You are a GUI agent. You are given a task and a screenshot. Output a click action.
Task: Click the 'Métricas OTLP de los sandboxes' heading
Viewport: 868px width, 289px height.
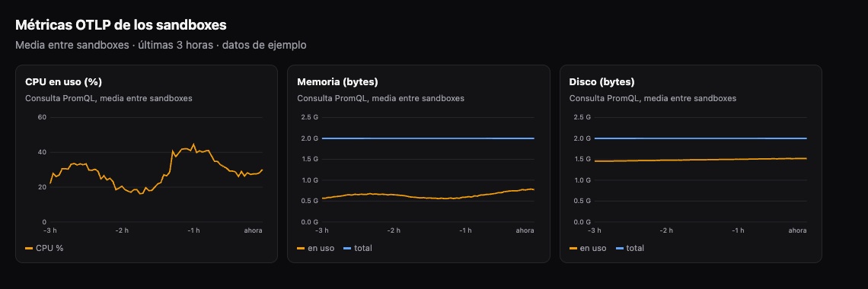click(120, 25)
